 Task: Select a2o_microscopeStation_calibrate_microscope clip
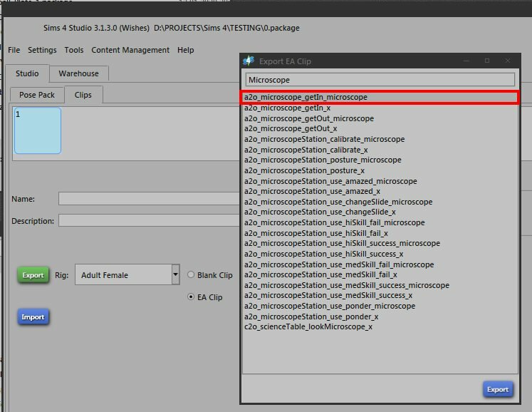[380, 139]
